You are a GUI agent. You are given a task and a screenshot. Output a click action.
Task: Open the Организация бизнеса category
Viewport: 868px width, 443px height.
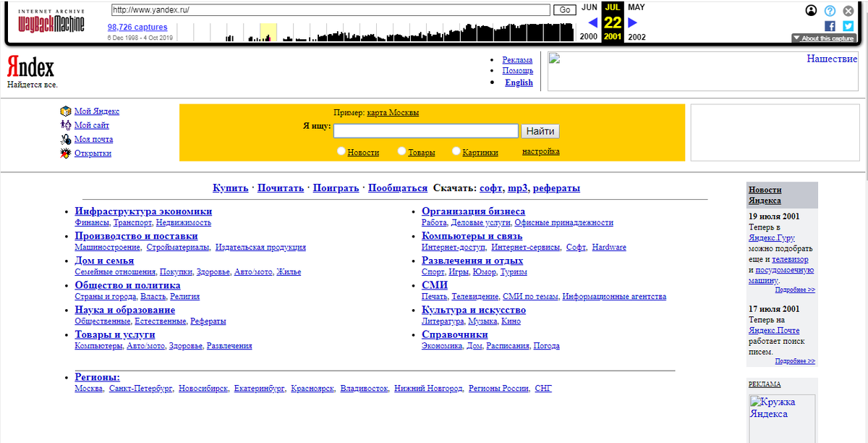[474, 211]
